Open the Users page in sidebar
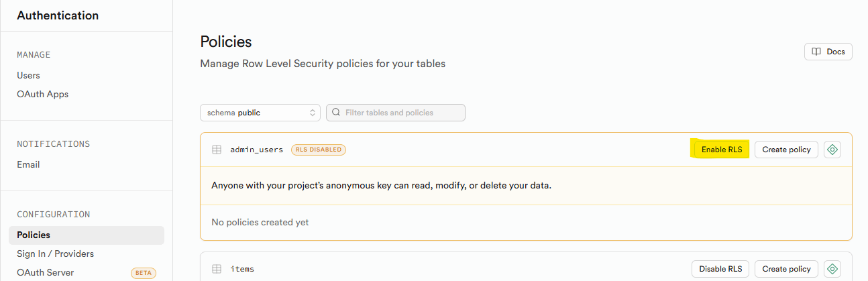The height and width of the screenshot is (281, 868). coord(29,75)
